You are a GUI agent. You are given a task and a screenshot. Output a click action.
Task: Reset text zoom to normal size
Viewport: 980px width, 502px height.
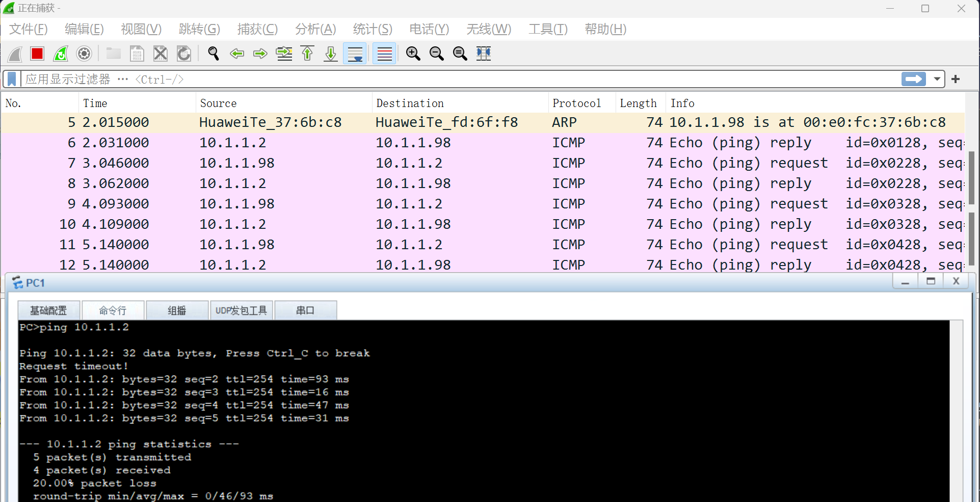(x=460, y=54)
